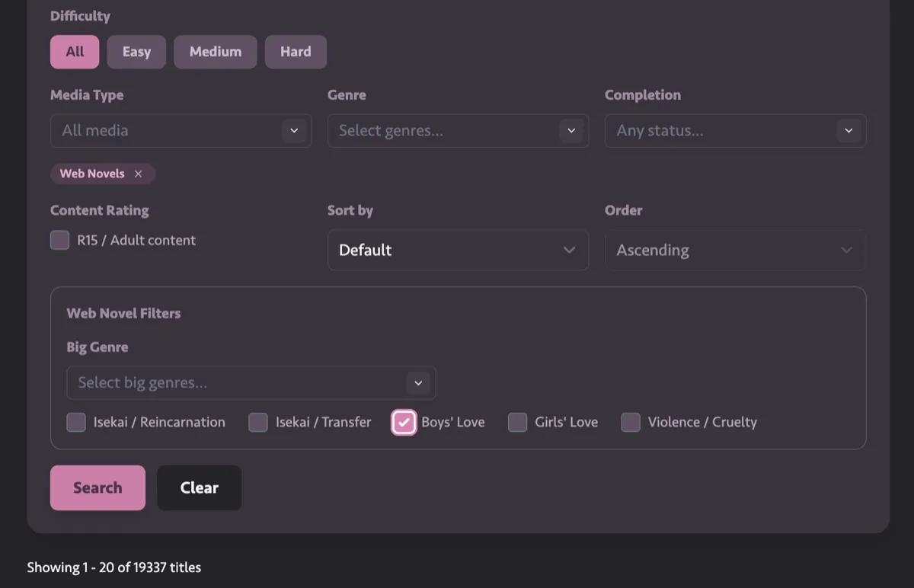This screenshot has height=588, width=914.
Task: Toggle the Violence / Cruelty checkbox
Action: (x=631, y=422)
